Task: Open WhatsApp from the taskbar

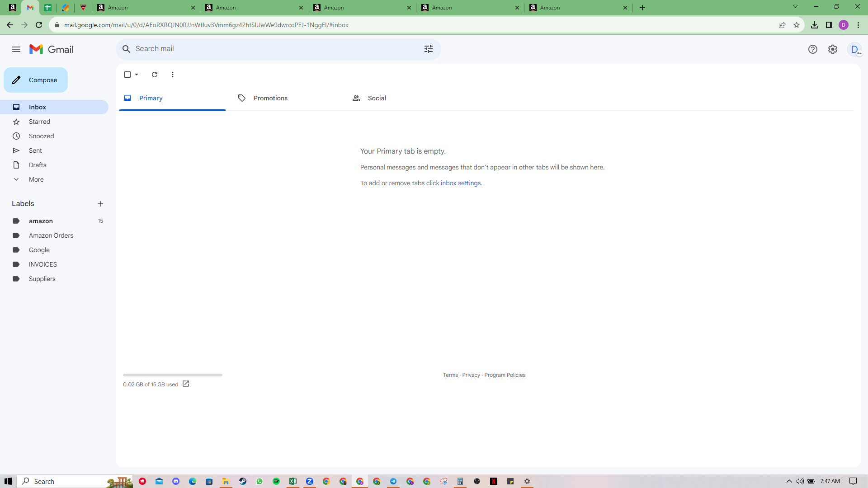Action: click(x=259, y=481)
